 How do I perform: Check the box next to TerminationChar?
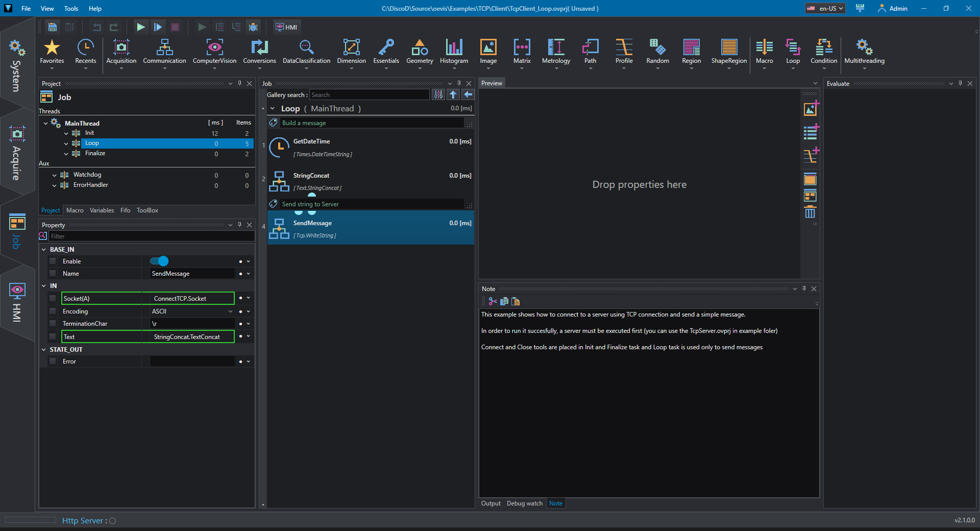coord(53,323)
